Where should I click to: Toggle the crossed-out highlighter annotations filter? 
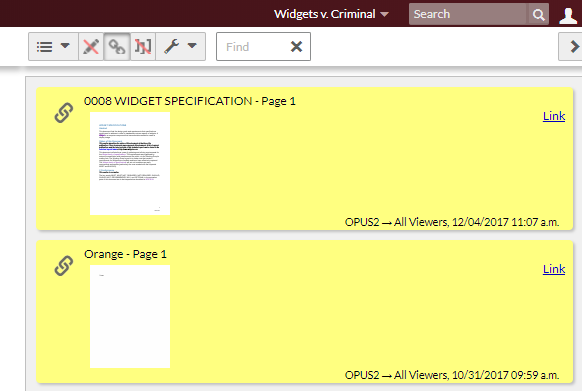point(91,46)
